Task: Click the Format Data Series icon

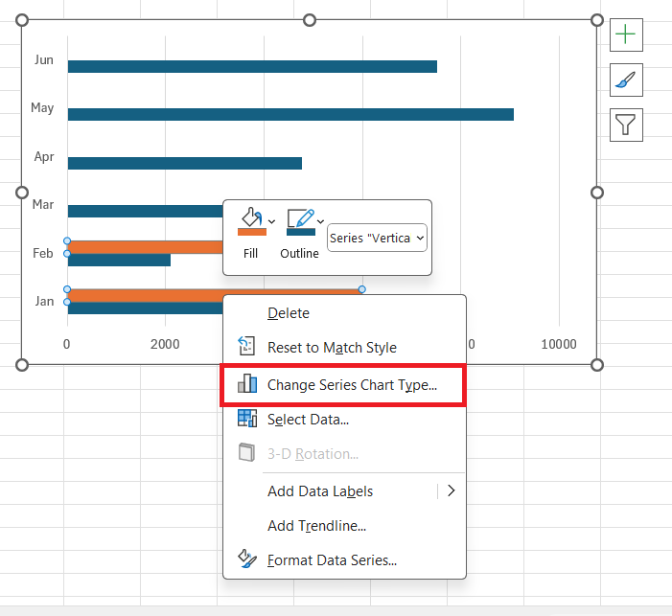Action: click(247, 559)
